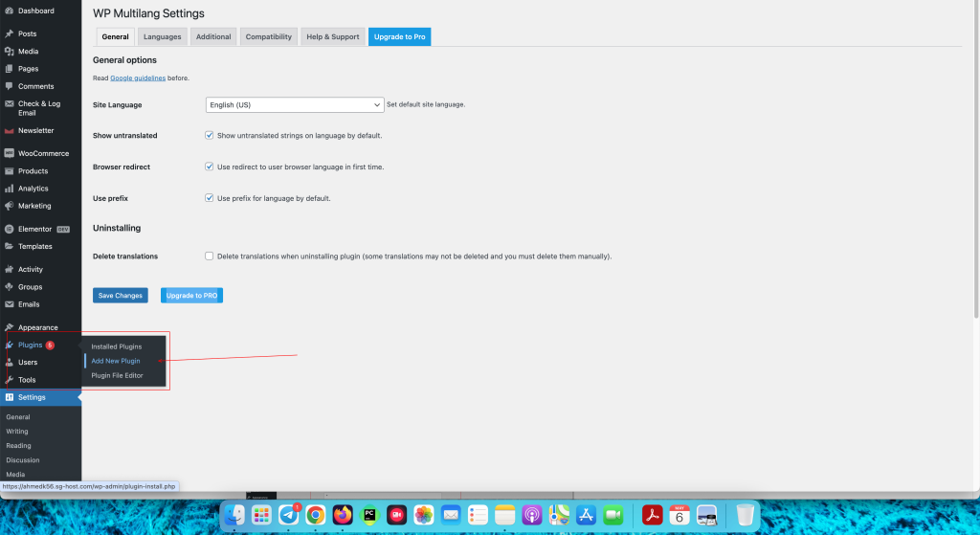Viewport: 980px width, 535px height.
Task: Open the Marketing megaphone icon
Action: coord(10,206)
